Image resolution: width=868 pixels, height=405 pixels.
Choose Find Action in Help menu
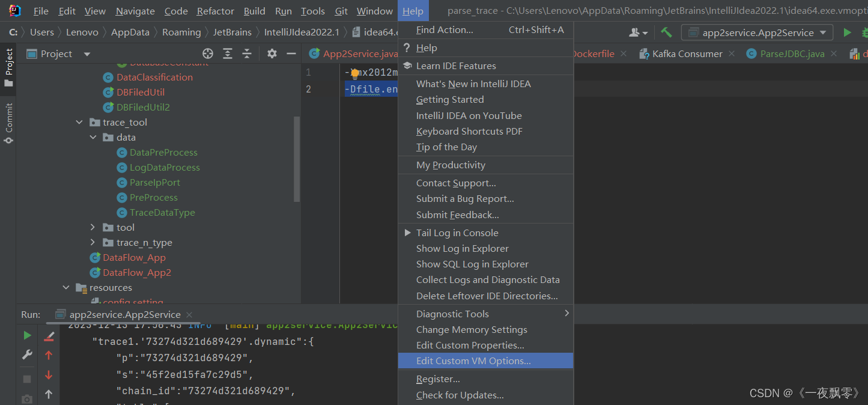485,29
